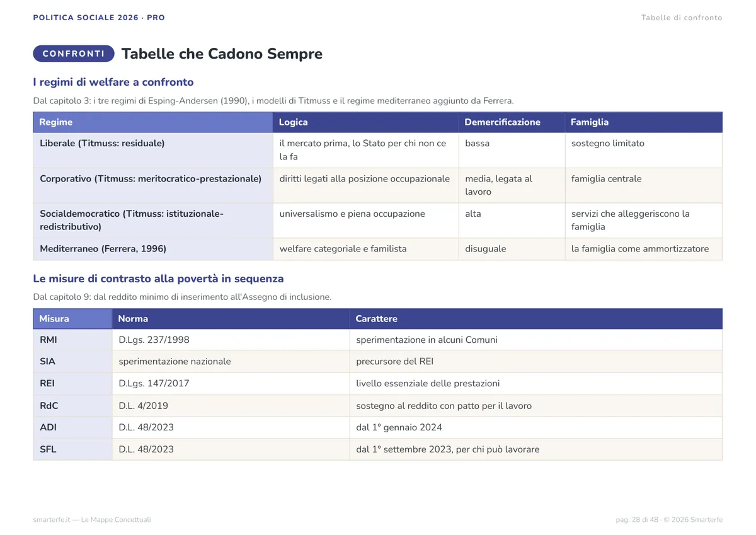Select the "media, legata al lavoro" cell

(x=512, y=185)
